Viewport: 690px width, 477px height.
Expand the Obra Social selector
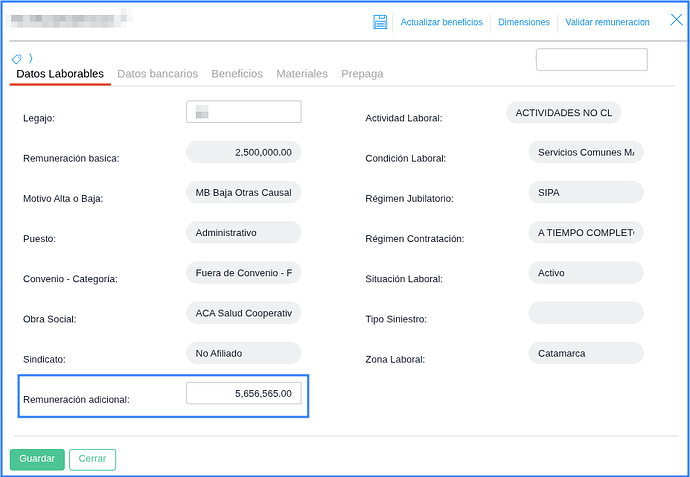coord(243,313)
